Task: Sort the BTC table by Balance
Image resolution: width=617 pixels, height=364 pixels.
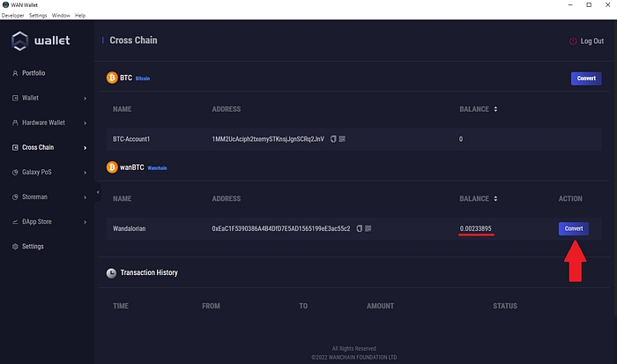Action: [495, 109]
